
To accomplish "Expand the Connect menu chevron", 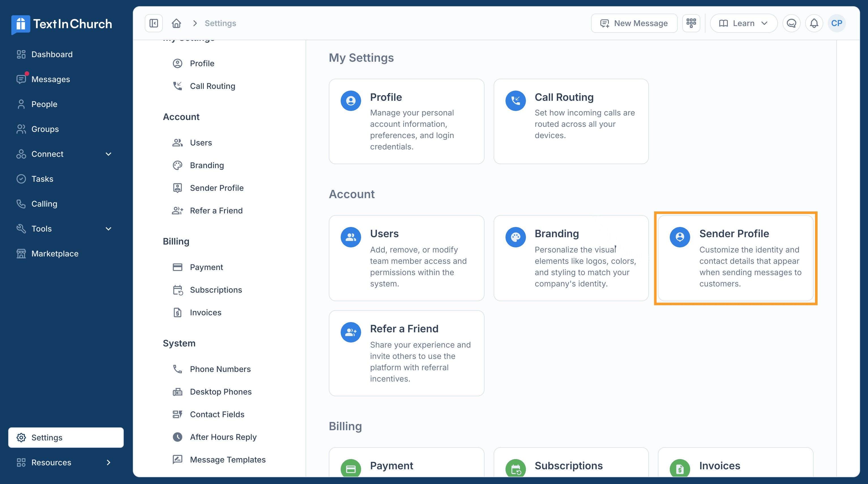I will [x=108, y=154].
